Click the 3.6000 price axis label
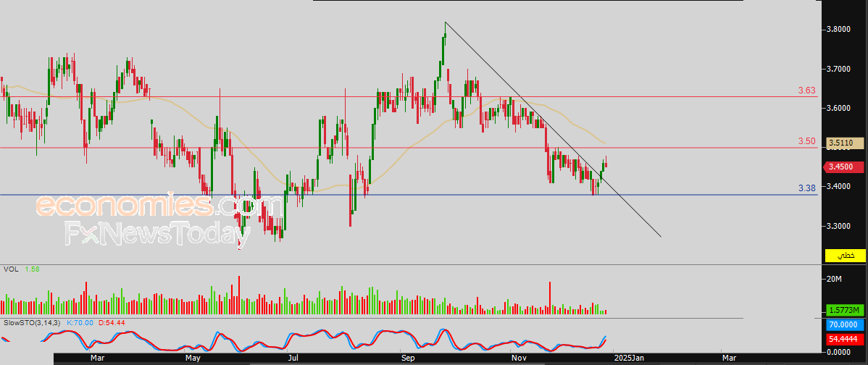 click(838, 108)
